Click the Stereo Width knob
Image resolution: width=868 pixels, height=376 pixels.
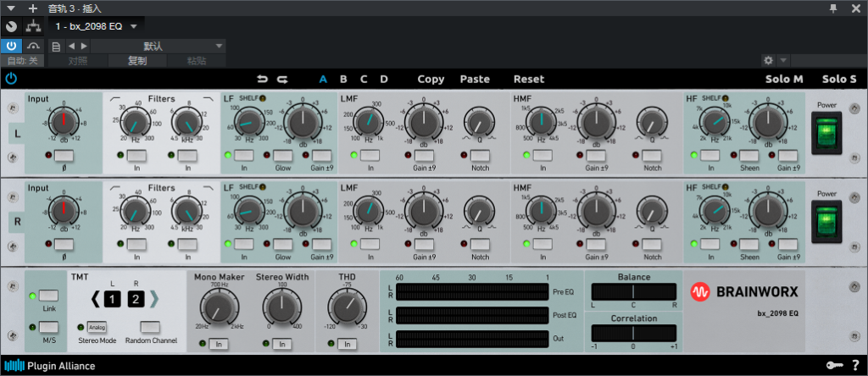click(282, 308)
